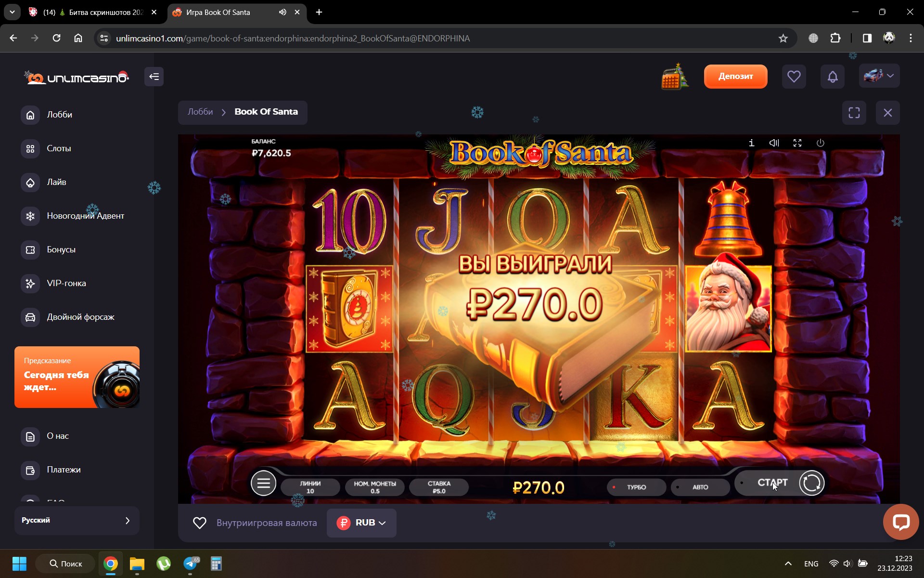This screenshot has width=924, height=578.
Task: Open the advent calendar icon
Action: pyautogui.click(x=675, y=77)
